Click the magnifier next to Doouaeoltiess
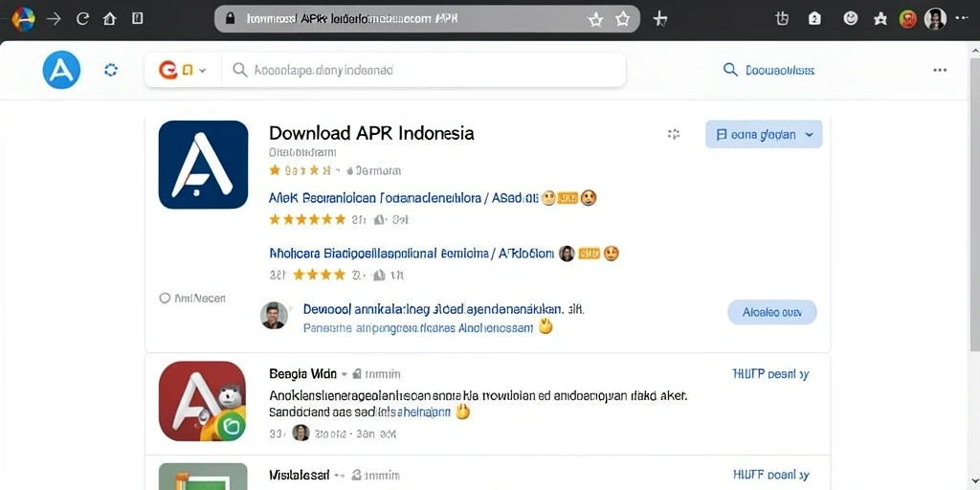The height and width of the screenshot is (490, 980). pos(730,69)
